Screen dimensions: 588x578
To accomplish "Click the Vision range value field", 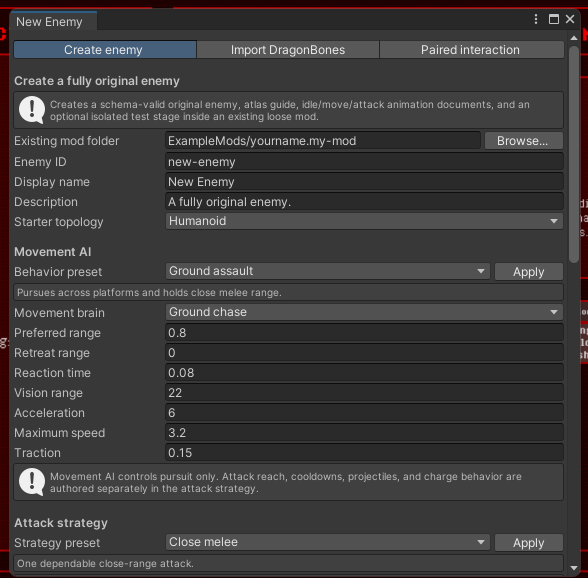I will point(364,393).
